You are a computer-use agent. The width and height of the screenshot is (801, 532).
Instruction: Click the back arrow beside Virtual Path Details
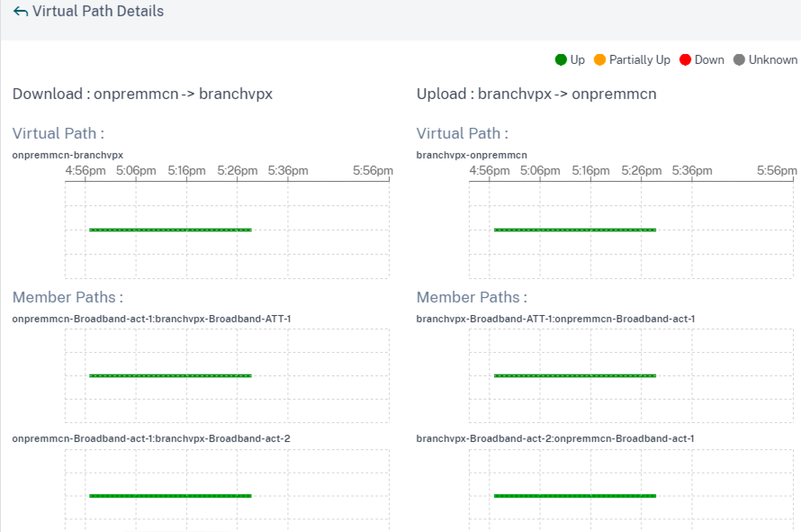[21, 11]
